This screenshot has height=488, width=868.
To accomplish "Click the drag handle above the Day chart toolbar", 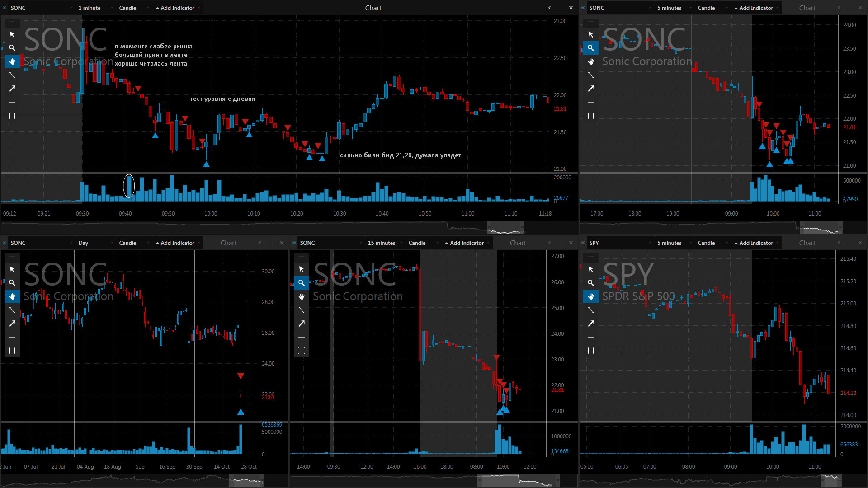I will click(x=12, y=258).
